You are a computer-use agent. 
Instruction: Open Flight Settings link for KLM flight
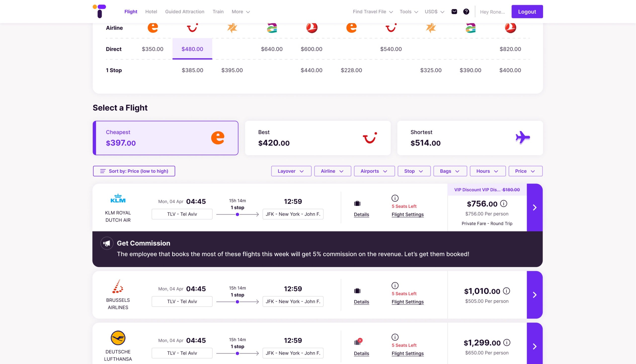pos(407,215)
